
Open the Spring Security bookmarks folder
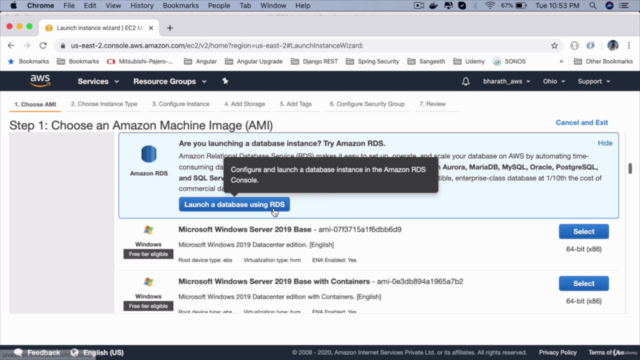click(372, 61)
